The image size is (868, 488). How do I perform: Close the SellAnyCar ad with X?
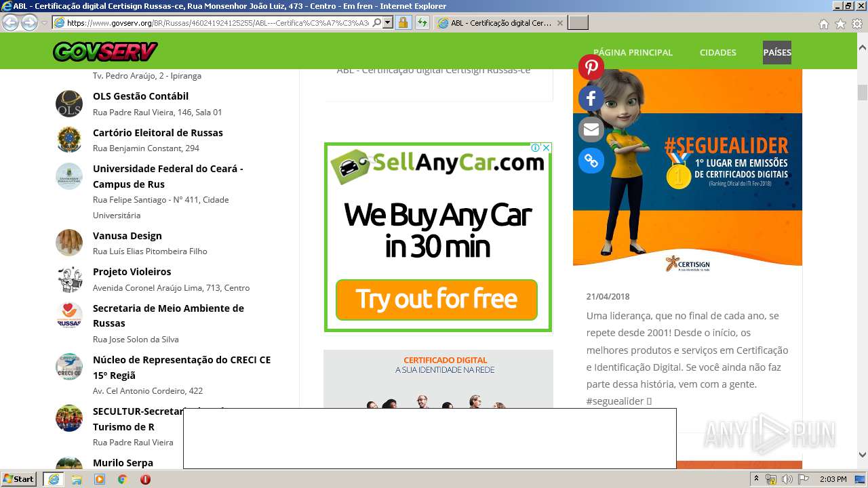pos(546,148)
